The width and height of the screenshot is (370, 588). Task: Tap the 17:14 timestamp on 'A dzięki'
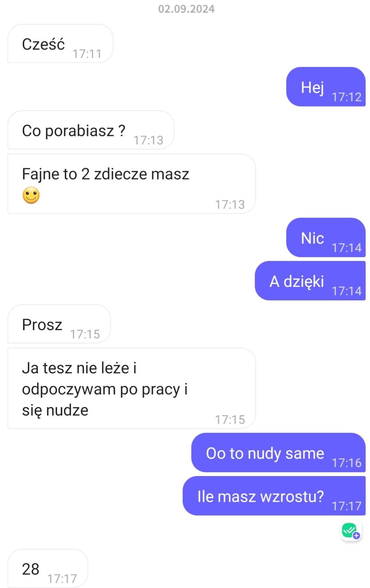click(x=347, y=291)
